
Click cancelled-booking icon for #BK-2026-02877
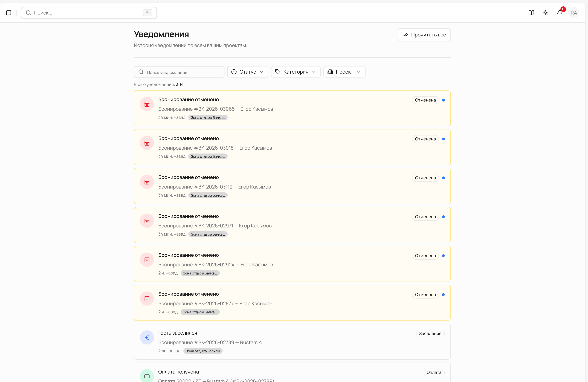[147, 299]
